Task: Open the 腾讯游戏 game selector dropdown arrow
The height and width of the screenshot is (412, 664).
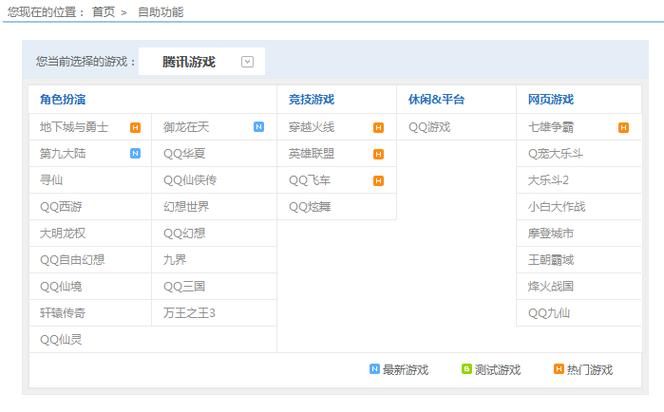Action: click(x=247, y=62)
